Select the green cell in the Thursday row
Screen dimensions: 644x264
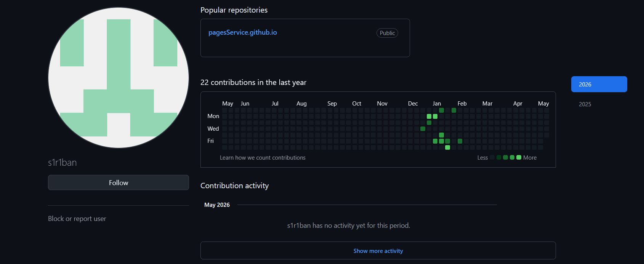pos(441,135)
